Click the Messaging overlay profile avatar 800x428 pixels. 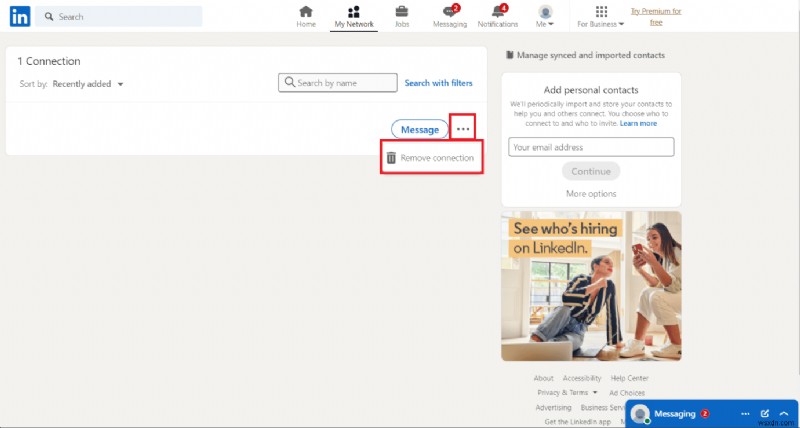tap(640, 414)
